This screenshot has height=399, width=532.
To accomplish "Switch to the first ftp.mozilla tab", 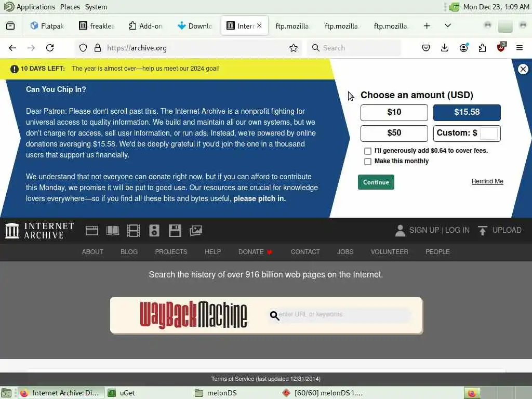I will point(292,26).
